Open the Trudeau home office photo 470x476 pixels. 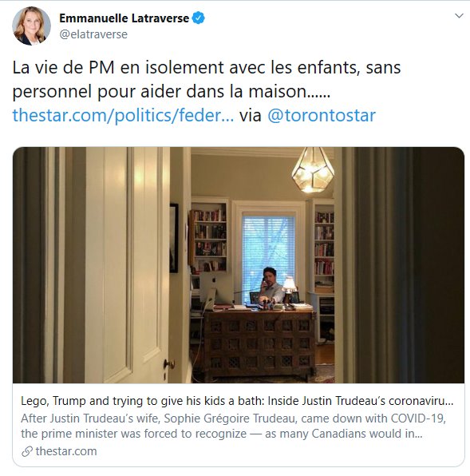239,264
